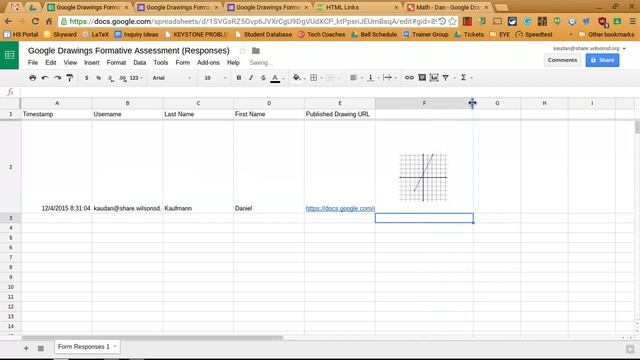
Task: Open the Arial font dropdown
Action: click(171, 78)
